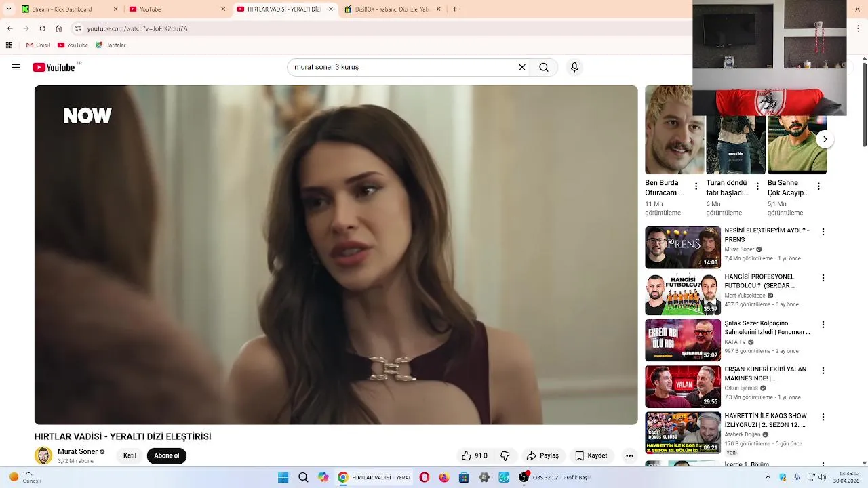The height and width of the screenshot is (488, 868).
Task: Like the video with thumbs up
Action: 475,455
